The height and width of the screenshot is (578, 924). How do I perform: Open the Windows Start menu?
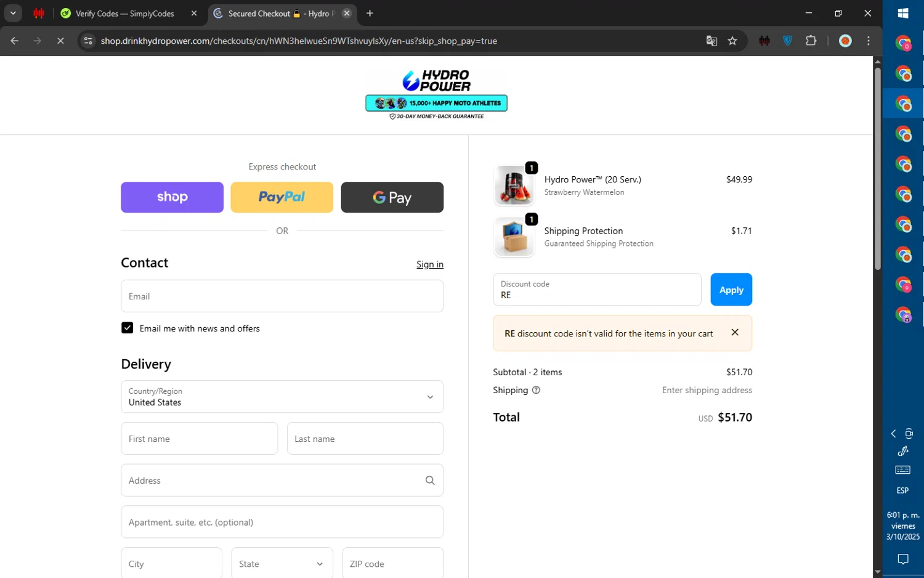pyautogui.click(x=903, y=13)
